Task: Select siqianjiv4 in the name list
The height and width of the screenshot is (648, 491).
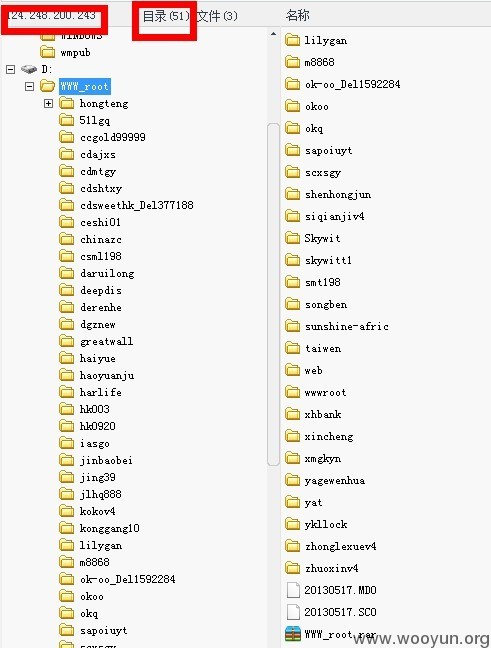Action: click(334, 216)
